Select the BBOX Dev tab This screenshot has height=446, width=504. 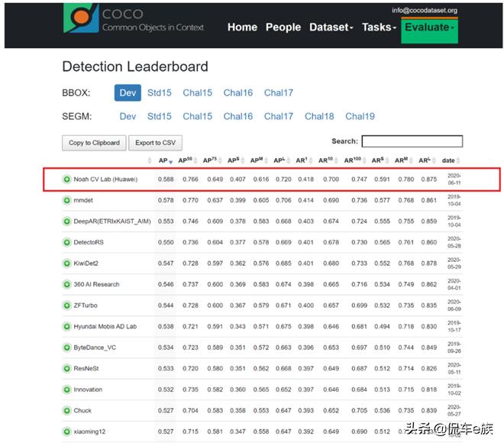[128, 93]
